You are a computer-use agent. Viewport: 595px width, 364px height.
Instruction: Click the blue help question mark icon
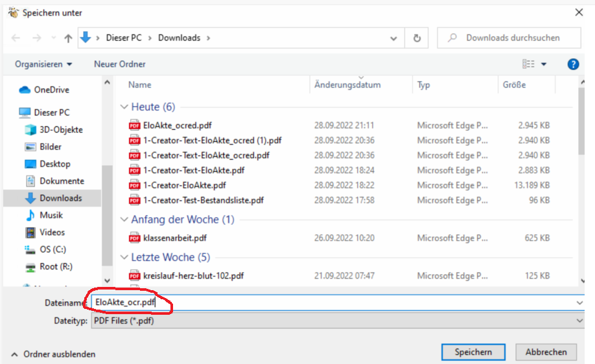tap(573, 64)
